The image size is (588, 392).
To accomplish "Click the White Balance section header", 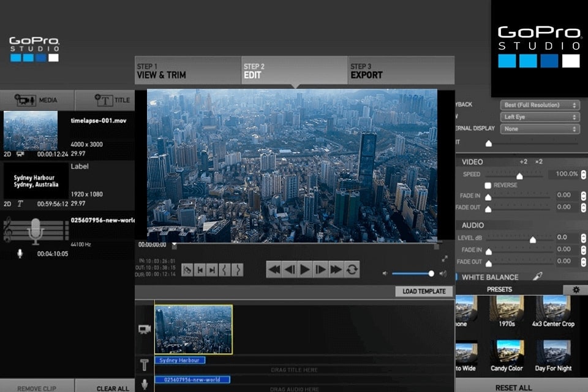I will [x=490, y=277].
